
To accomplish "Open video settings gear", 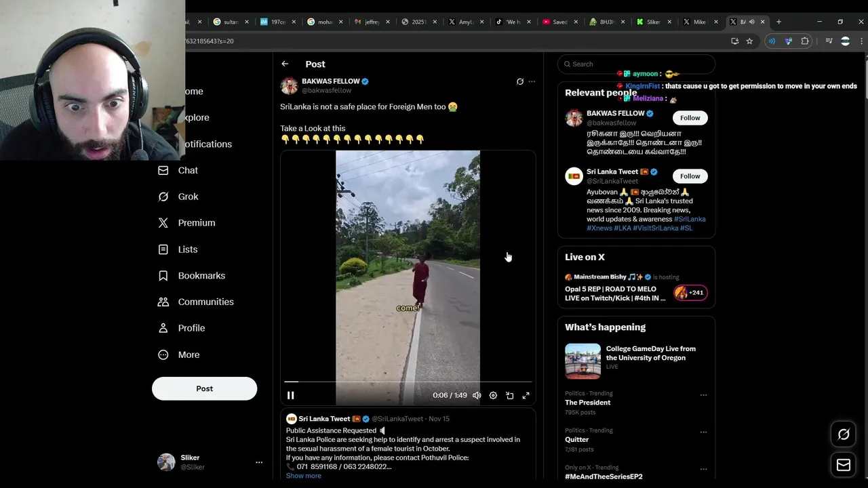I will click(x=493, y=395).
